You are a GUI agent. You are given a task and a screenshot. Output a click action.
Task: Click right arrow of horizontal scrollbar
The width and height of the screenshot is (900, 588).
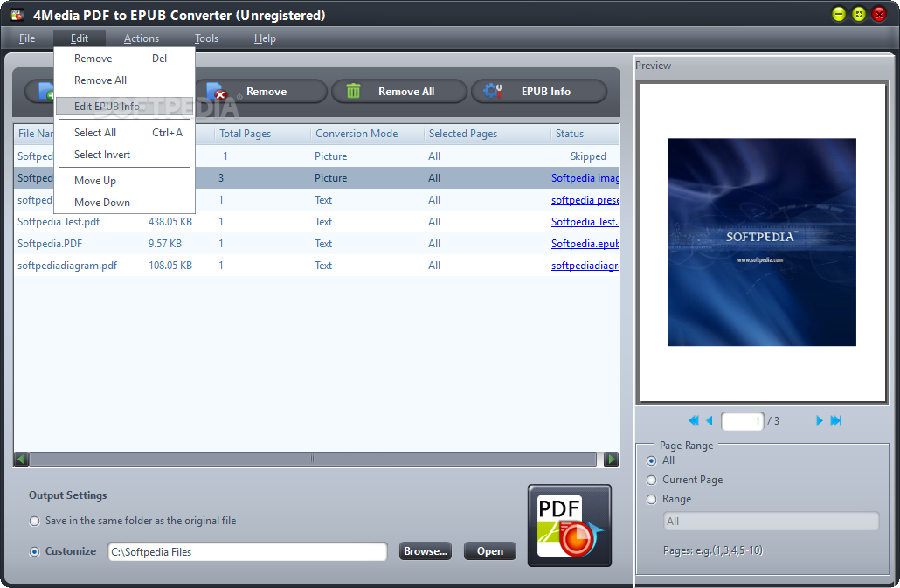tap(612, 459)
